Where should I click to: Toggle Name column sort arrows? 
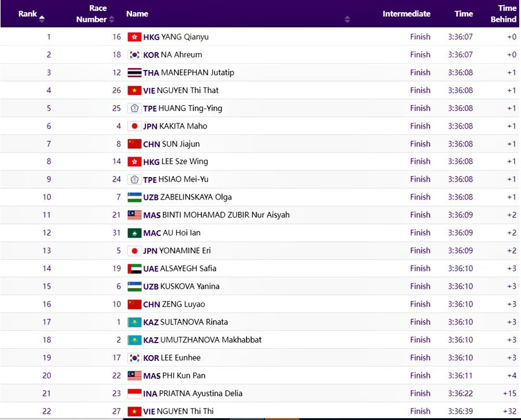click(x=347, y=19)
